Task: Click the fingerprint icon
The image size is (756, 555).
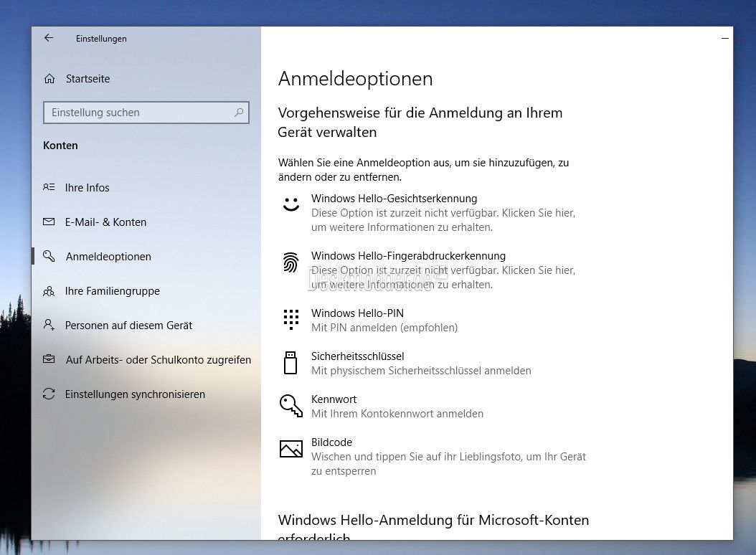Action: tap(290, 262)
